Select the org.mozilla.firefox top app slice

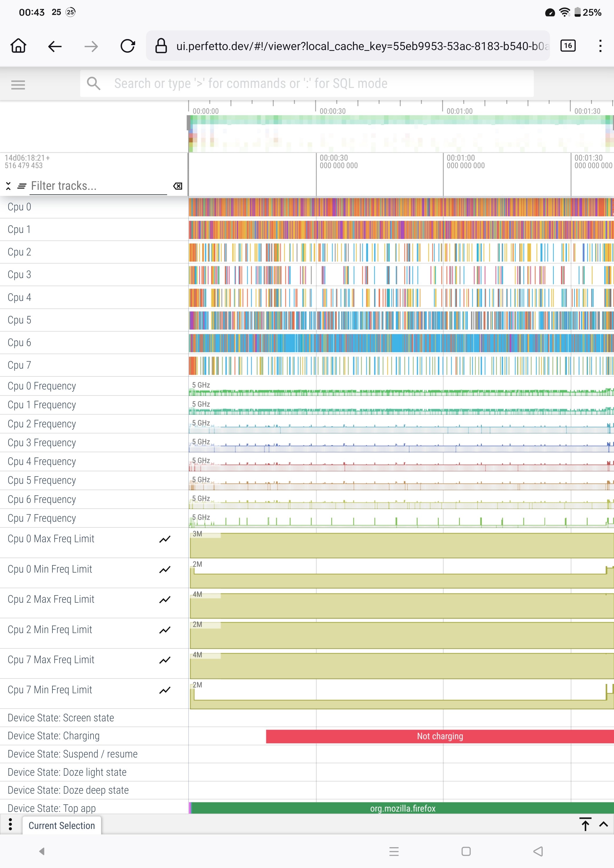pos(403,808)
